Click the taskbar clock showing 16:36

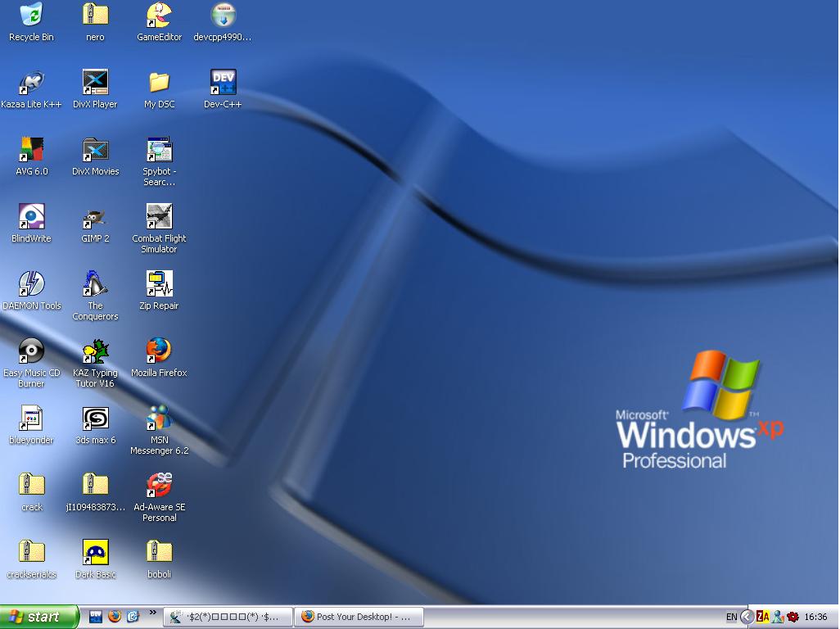pyautogui.click(x=816, y=618)
